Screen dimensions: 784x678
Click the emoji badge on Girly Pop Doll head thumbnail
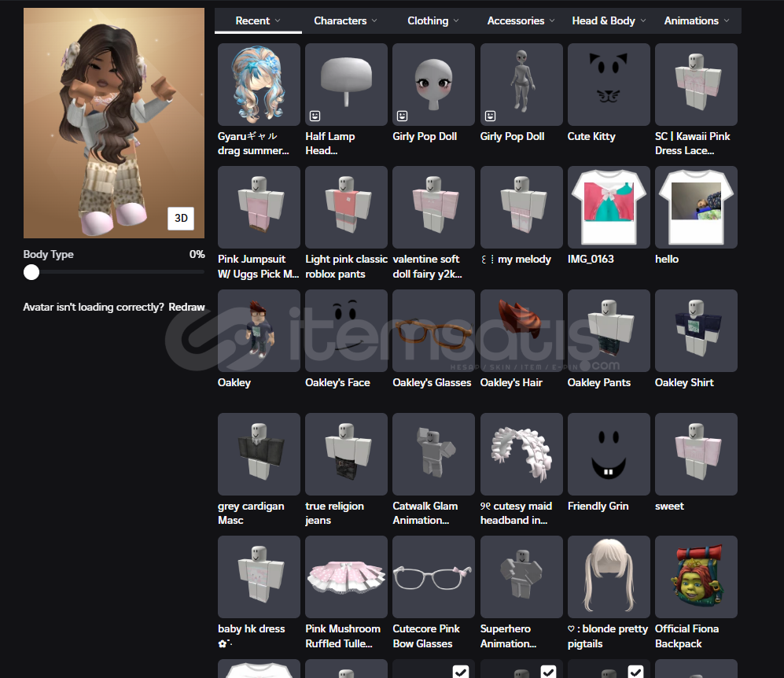click(402, 116)
